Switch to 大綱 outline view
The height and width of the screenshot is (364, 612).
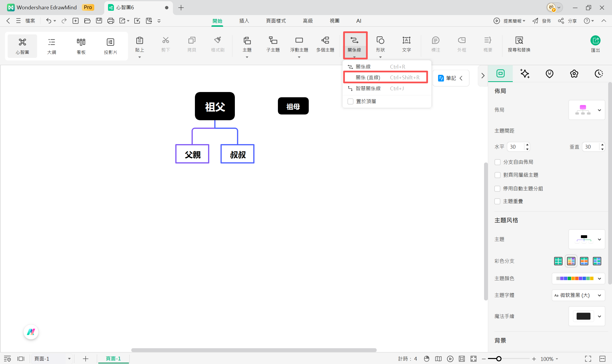point(51,46)
